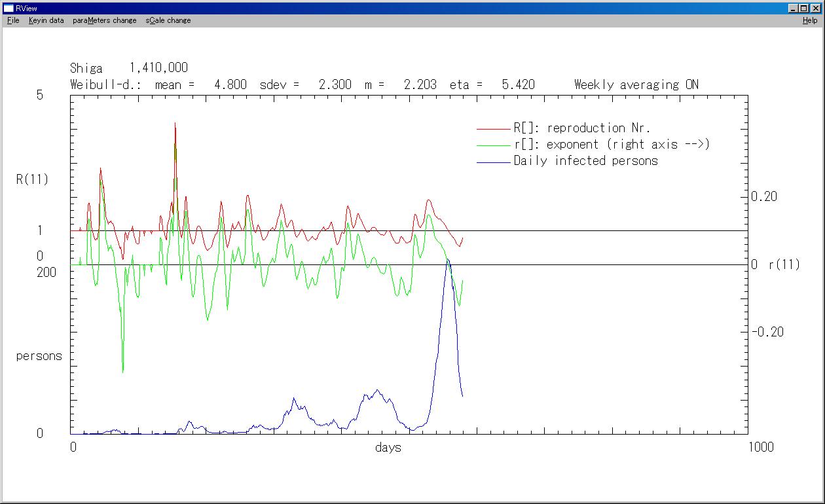Click the 'Weekly averaging ON' status text
The image size is (825, 504).
(636, 84)
